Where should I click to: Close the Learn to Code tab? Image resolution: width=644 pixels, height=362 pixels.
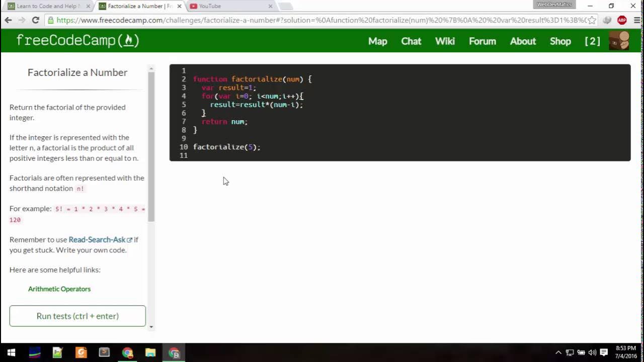point(88,6)
